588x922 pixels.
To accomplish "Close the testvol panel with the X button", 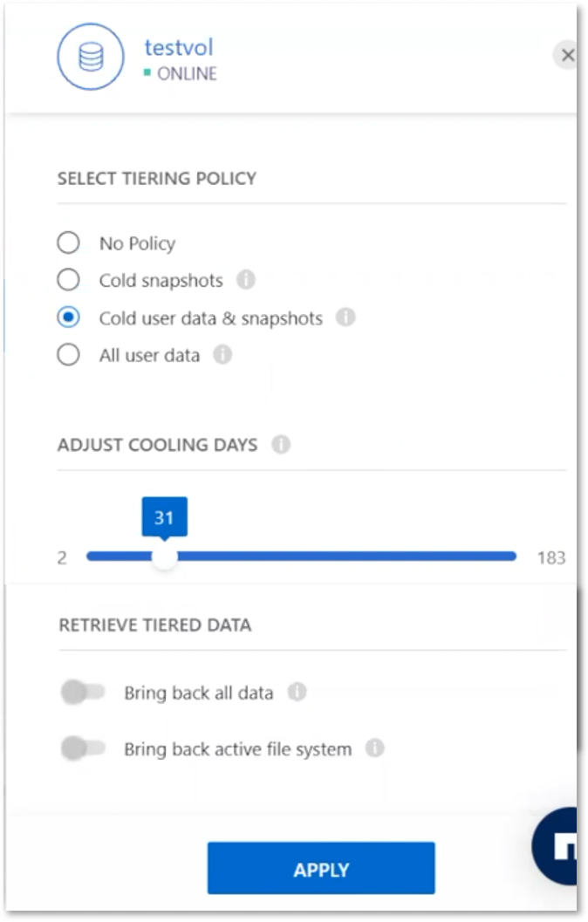I will 567,55.
